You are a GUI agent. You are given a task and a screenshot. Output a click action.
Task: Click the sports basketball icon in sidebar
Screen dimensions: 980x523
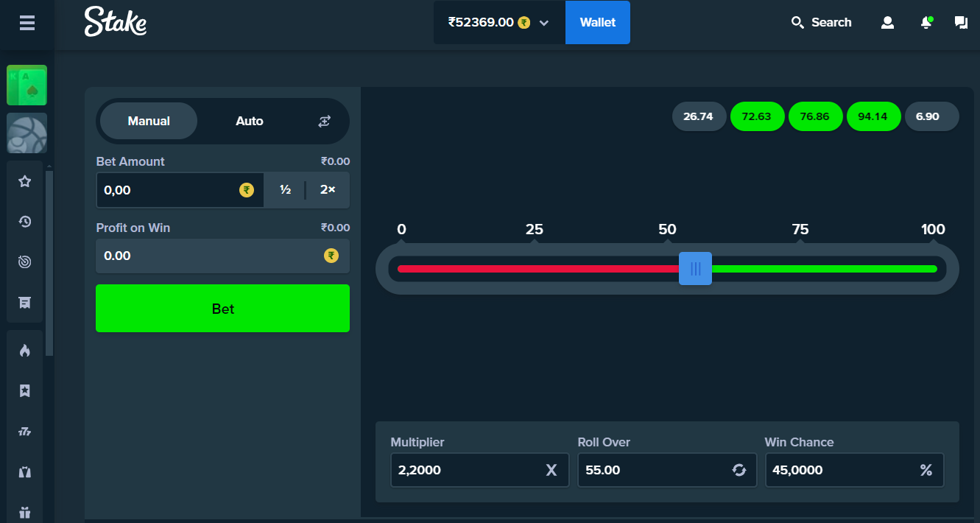(27, 133)
